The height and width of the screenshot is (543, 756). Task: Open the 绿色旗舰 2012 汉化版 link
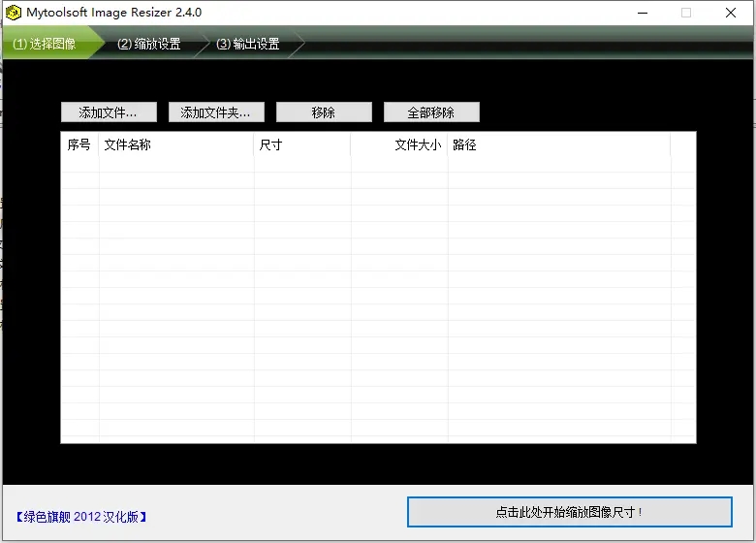point(81,517)
